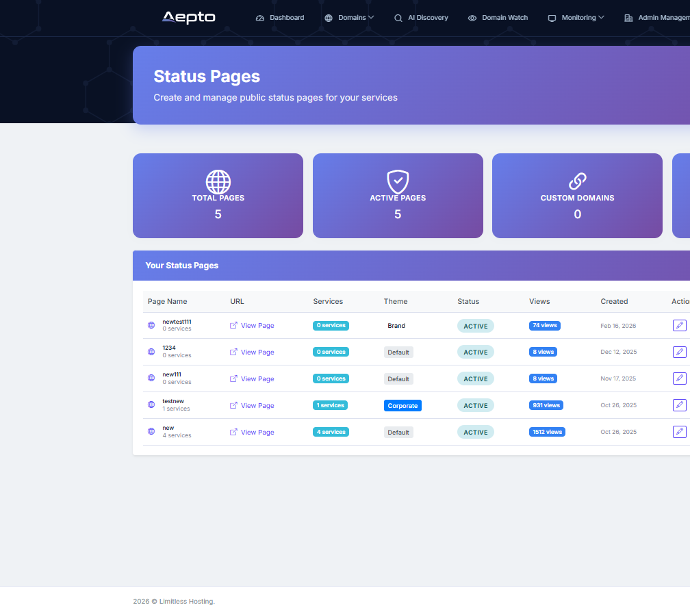
Task: Click the Views column header
Action: coord(539,301)
